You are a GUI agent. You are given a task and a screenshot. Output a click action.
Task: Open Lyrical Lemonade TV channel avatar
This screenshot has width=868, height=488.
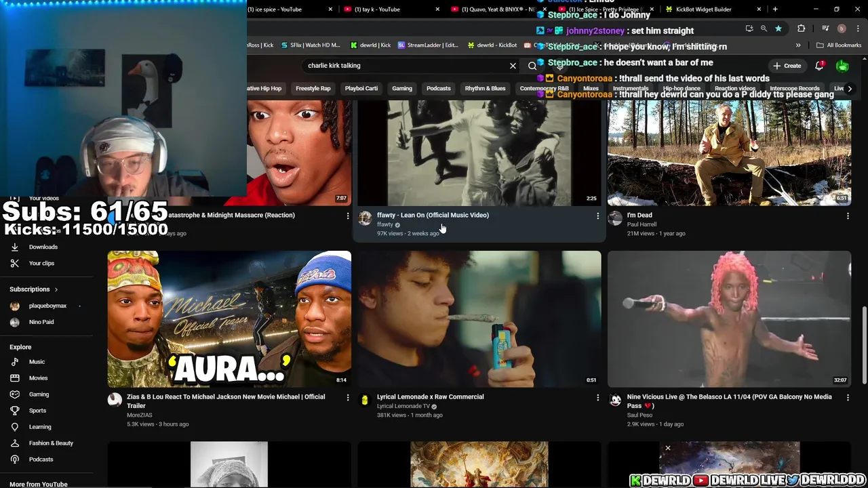coord(365,400)
